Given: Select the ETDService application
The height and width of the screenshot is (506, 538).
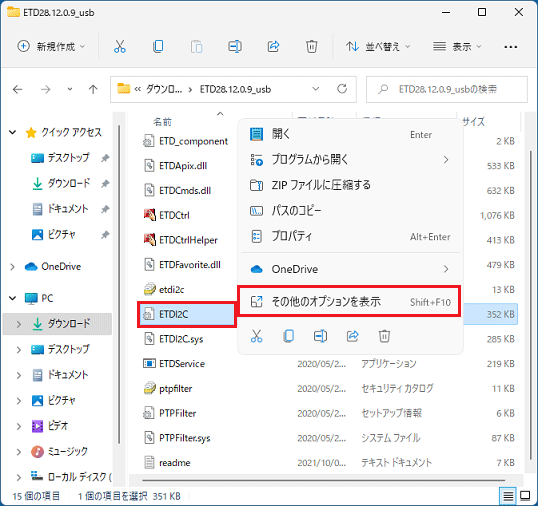Looking at the screenshot, I should tap(182, 364).
